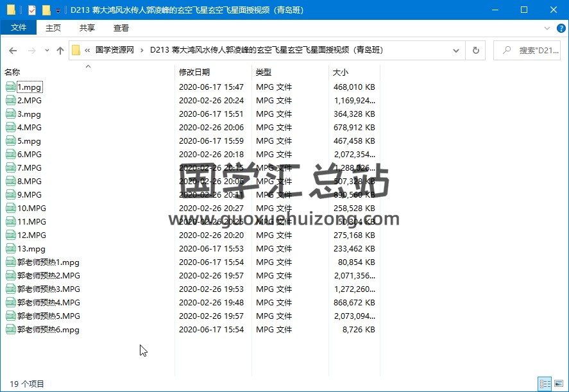Refresh the current folder view
The width and height of the screenshot is (569, 392).
476,51
